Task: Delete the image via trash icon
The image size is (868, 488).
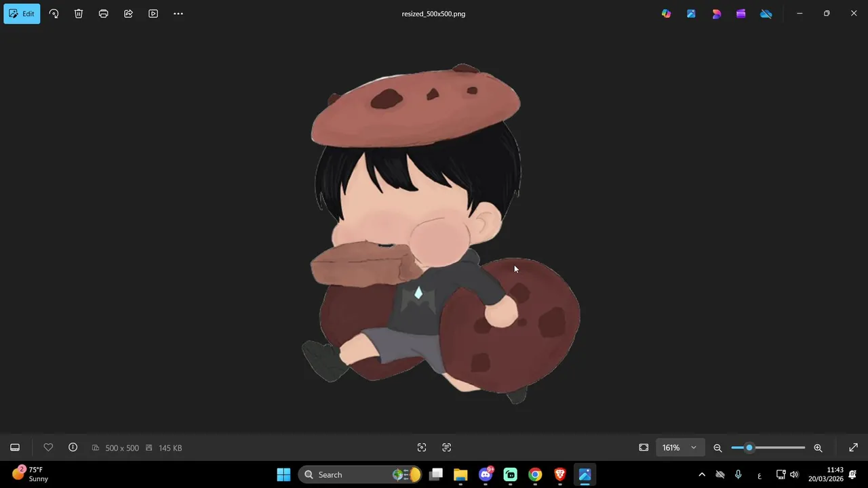Action: click(x=79, y=14)
